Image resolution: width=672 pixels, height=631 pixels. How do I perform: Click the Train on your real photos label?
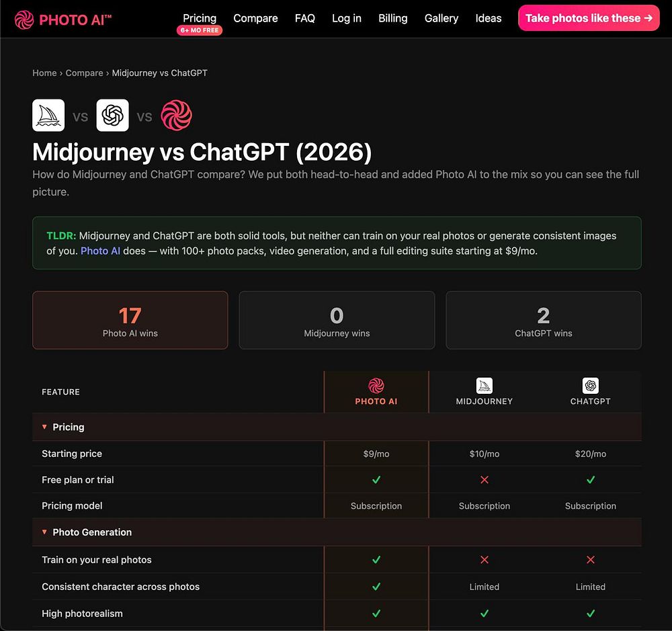coord(97,559)
